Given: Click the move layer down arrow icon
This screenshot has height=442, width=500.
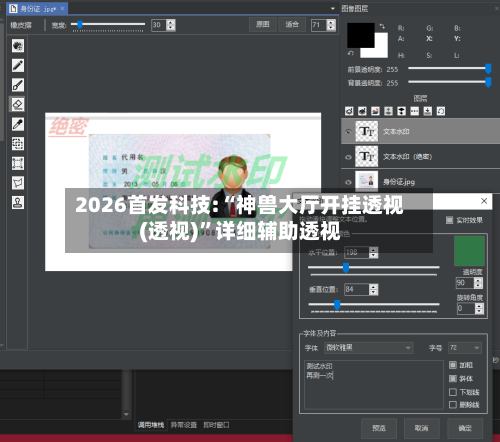Looking at the screenshot, I should (x=428, y=111).
